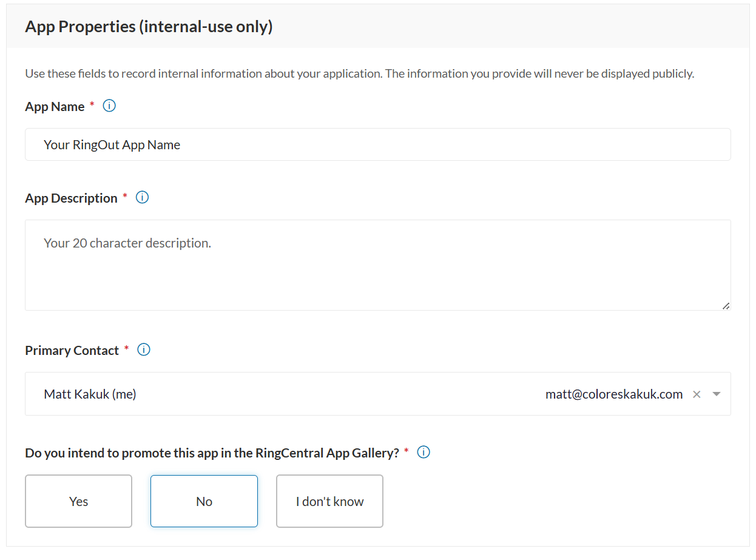The height and width of the screenshot is (560, 756).
Task: Click the RingCentral App Gallery question text
Action: (x=212, y=453)
